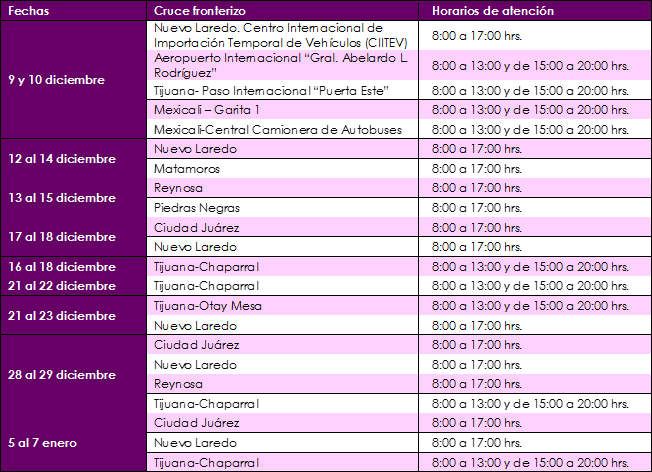Click the 'Cruce fronterizo' column header

(x=282, y=10)
